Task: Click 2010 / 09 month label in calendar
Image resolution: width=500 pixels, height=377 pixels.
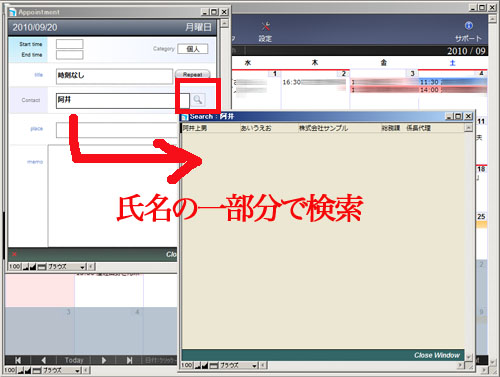Action: coord(466,51)
